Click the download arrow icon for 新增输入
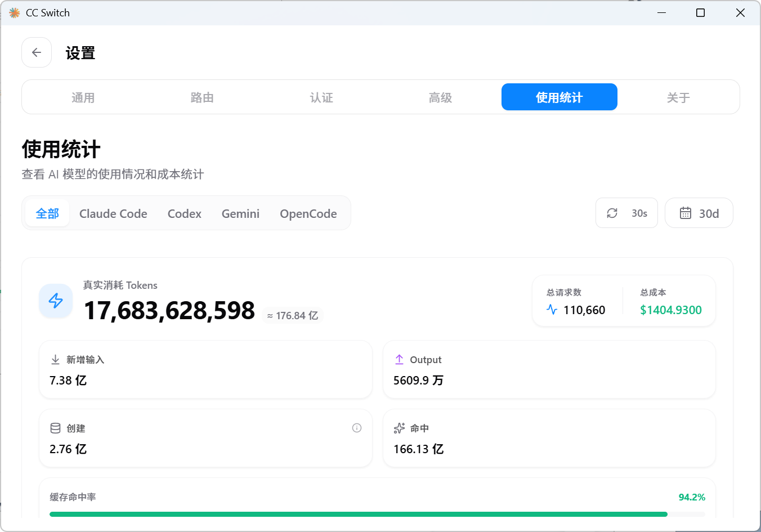Screen dimensions: 761x532 [x=55, y=359]
